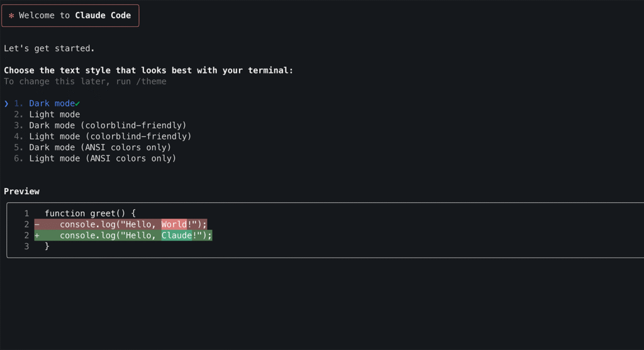Screen dimensions: 644x350
Task: Click line number 1 in preview
Action: [26, 214]
